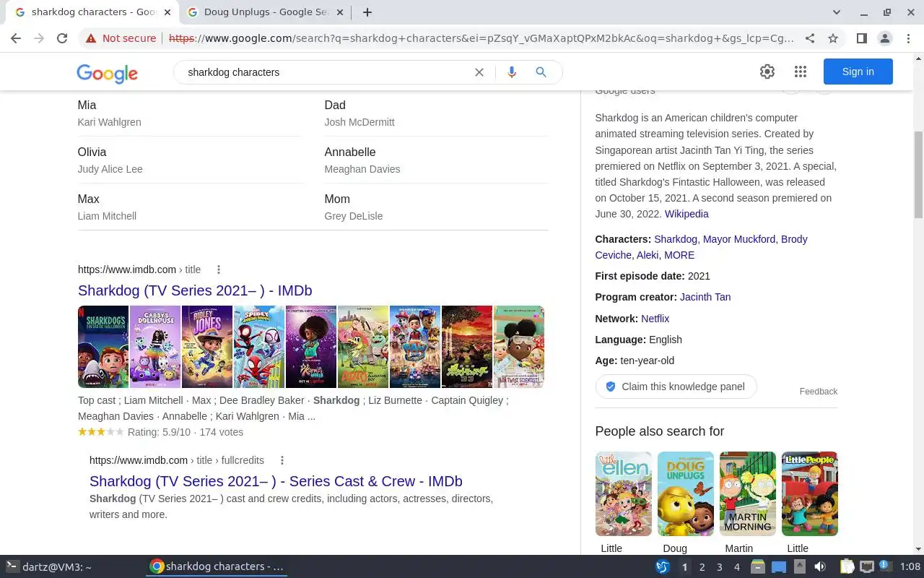Click the Not secure warning icon
Image resolution: width=924 pixels, height=578 pixels.
point(91,38)
